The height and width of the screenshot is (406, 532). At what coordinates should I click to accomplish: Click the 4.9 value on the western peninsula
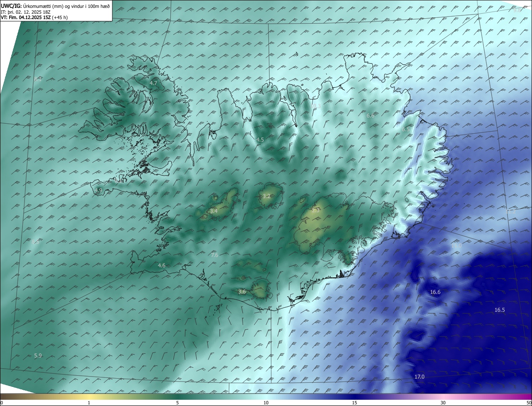99,190
